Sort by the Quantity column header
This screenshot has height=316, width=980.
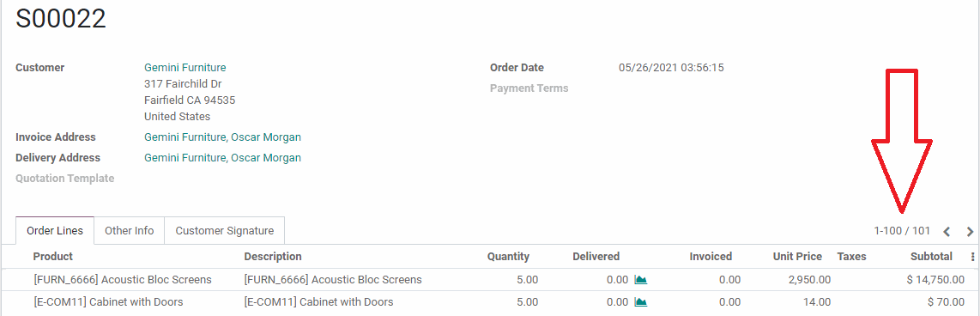pos(508,257)
